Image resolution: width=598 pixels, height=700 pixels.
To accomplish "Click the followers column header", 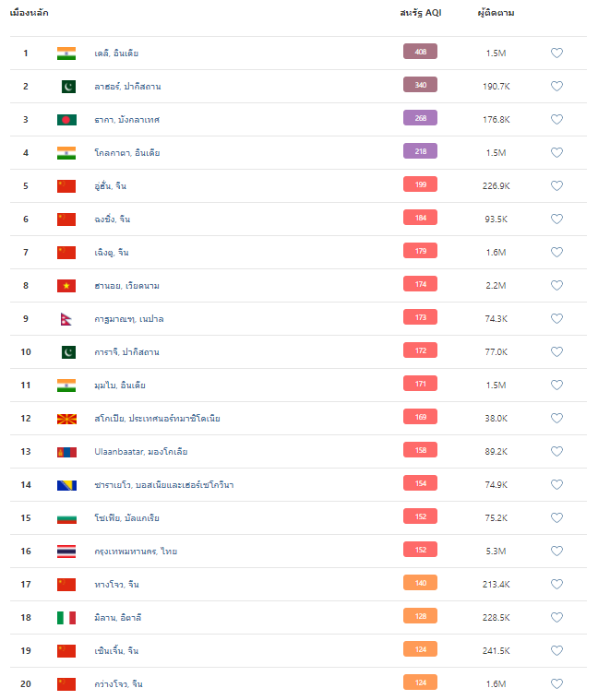I will [496, 13].
